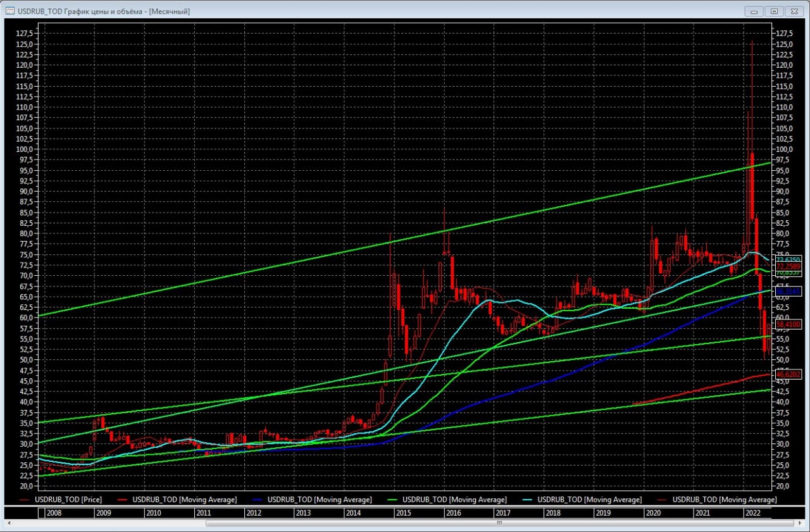The height and width of the screenshot is (532, 810).
Task: Click the 2020 year label on the timeline
Action: point(654,513)
